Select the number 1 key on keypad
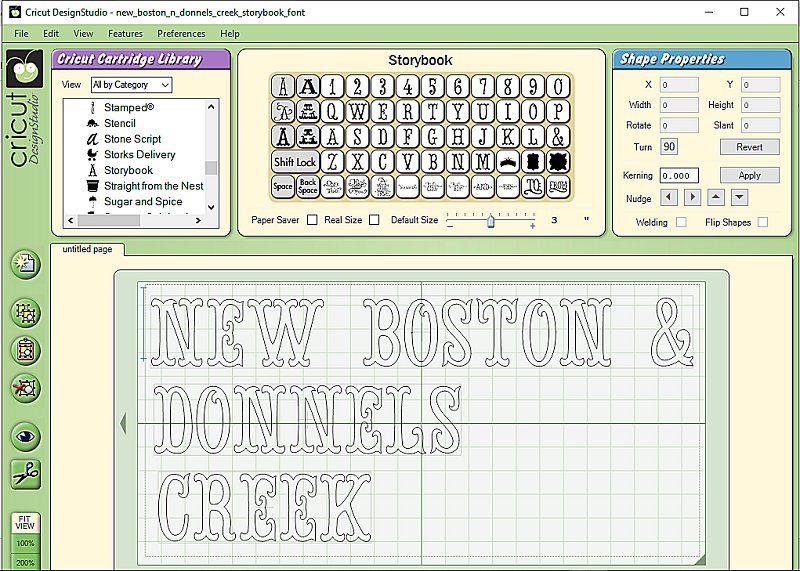Screen dimensions: 800x571 click(332, 86)
